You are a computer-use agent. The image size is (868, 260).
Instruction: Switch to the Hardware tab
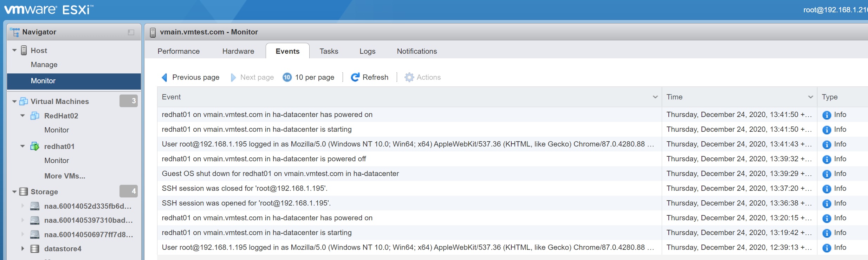[x=238, y=51]
